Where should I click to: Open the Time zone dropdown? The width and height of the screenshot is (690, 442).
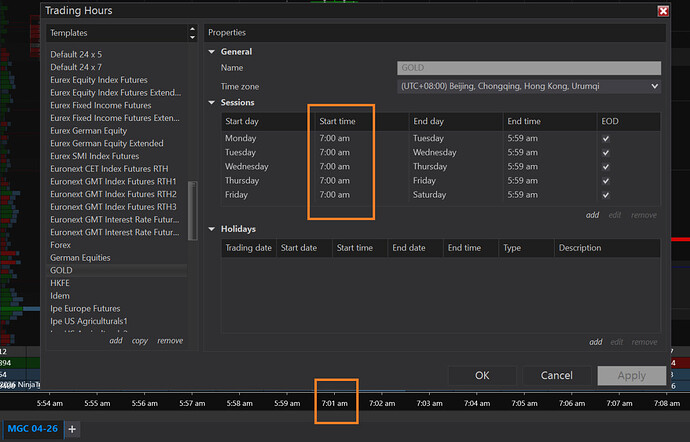click(x=529, y=87)
